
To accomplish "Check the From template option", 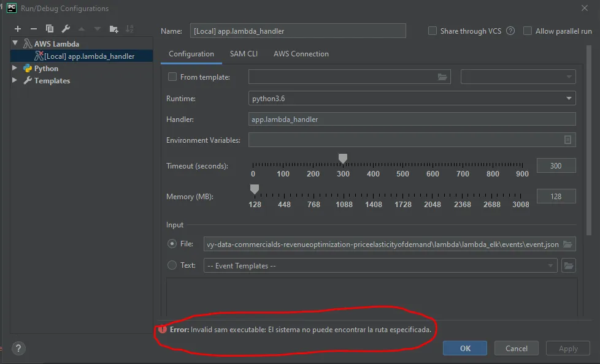I will click(x=172, y=77).
